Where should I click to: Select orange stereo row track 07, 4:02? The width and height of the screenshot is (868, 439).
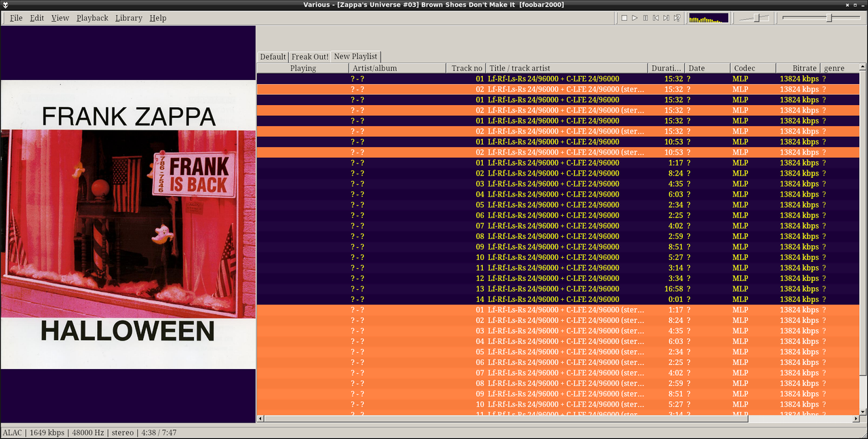(558, 373)
